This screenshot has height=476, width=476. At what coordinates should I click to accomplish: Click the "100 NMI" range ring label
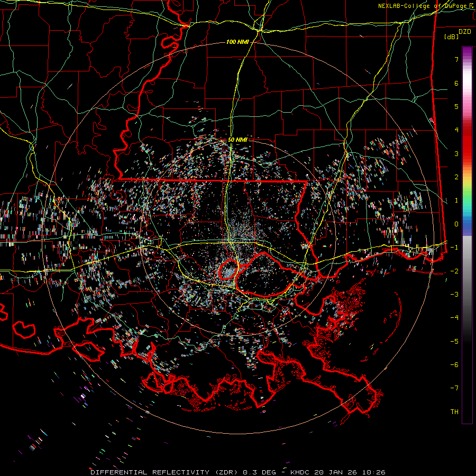click(237, 42)
